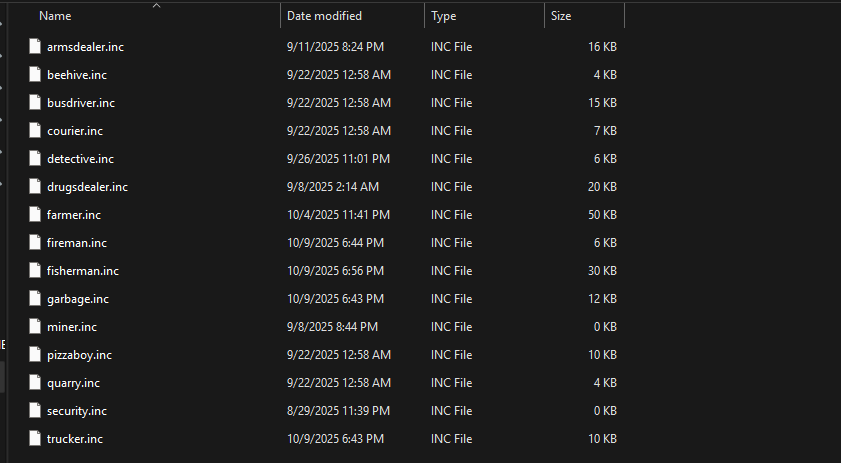This screenshot has width=841, height=463.
Task: Click the 7 KB size value
Action: pos(605,130)
